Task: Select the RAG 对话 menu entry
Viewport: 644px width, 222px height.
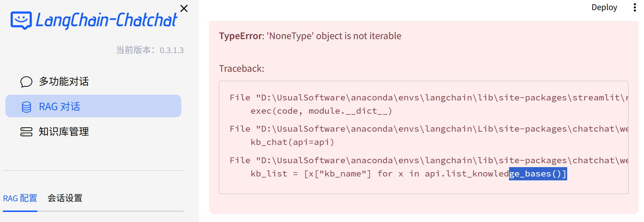Action: tap(93, 106)
